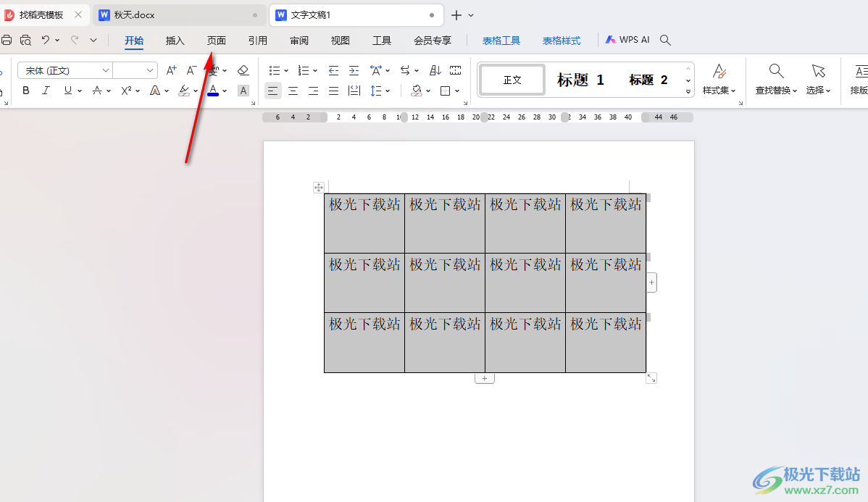Screen dimensions: 868x502
Task: Sort the table contents with the A-Z icon
Action: pyautogui.click(x=435, y=70)
